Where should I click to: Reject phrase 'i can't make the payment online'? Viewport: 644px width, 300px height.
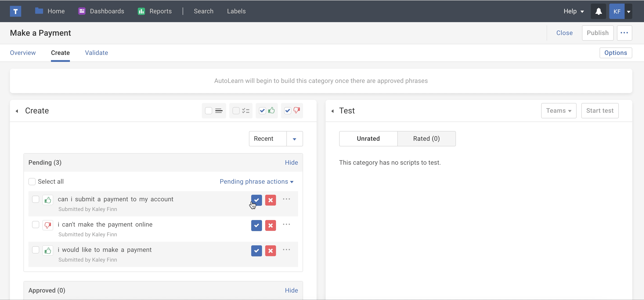tap(270, 225)
